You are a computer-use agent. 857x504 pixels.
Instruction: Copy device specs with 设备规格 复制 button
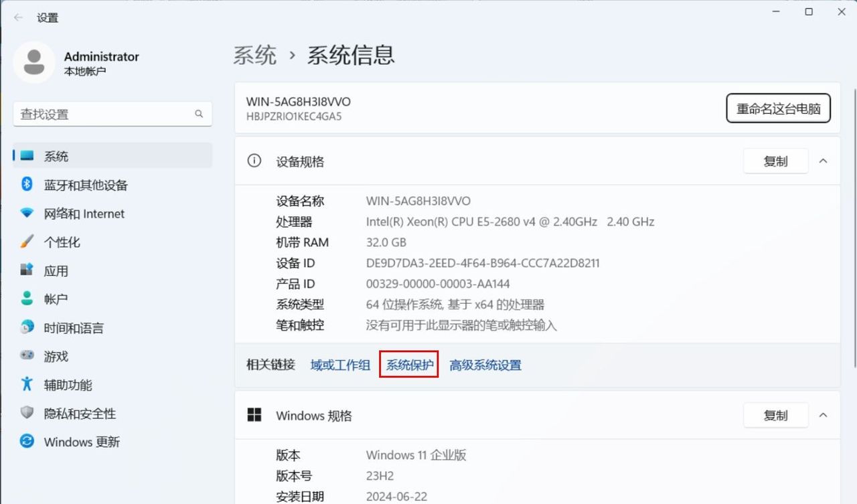[x=776, y=161]
